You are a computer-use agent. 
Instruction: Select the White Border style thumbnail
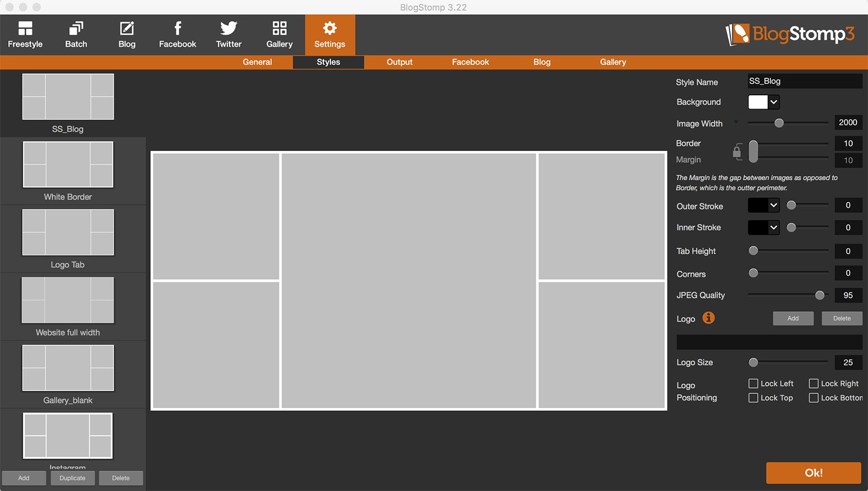[x=68, y=164]
